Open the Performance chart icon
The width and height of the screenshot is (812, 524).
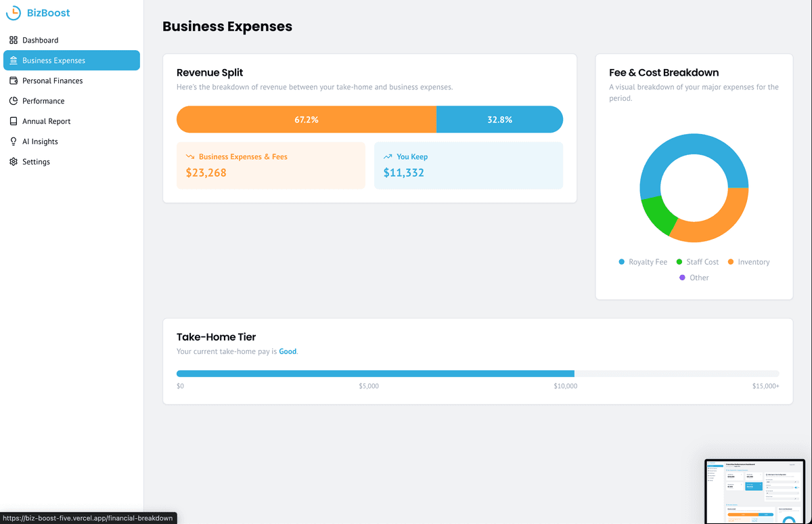pyautogui.click(x=14, y=101)
